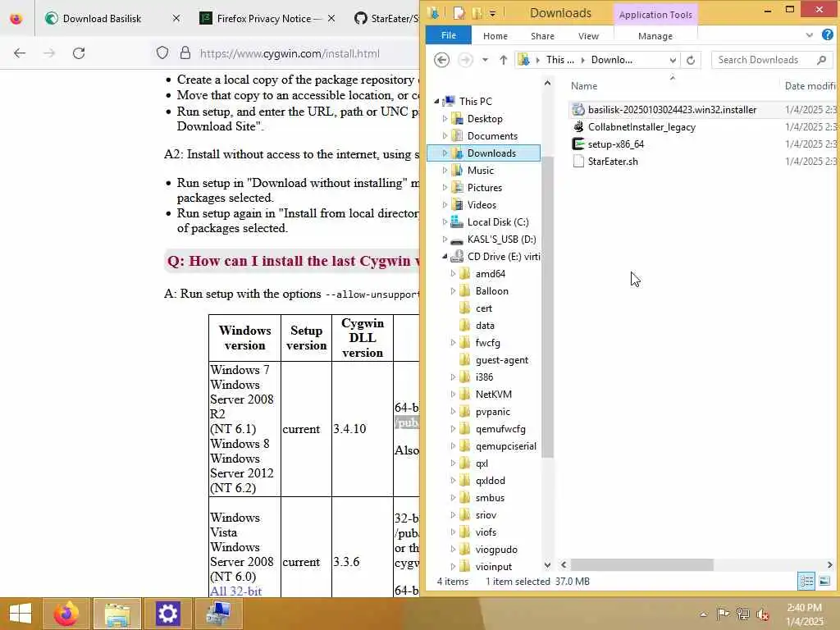The height and width of the screenshot is (630, 840).
Task: Click the shield tracking protection icon
Action: click(162, 53)
